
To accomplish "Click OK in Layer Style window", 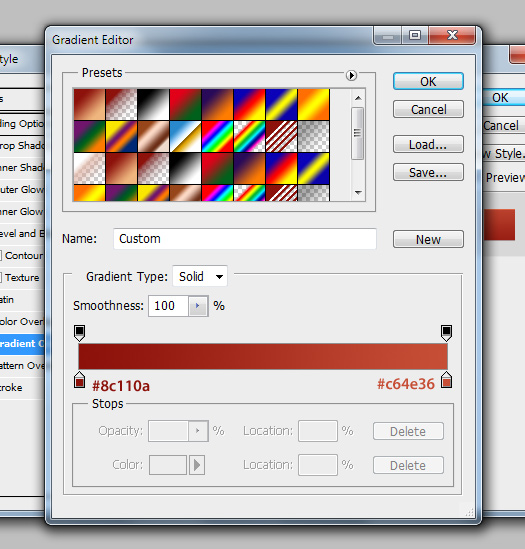I will click(x=504, y=97).
